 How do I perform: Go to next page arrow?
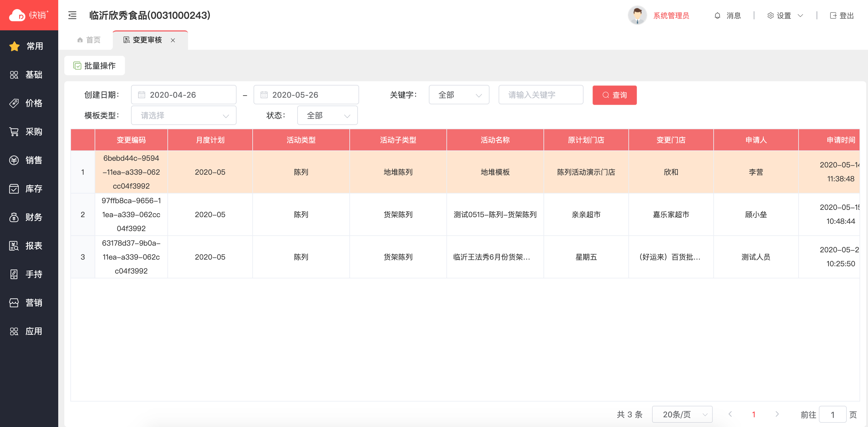point(777,414)
